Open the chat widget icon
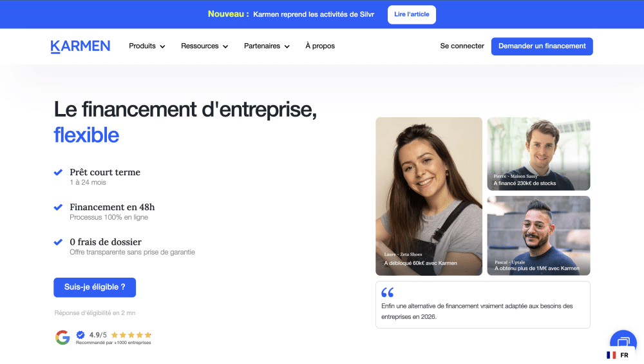Screen dimensions: 644x364 coord(623,341)
